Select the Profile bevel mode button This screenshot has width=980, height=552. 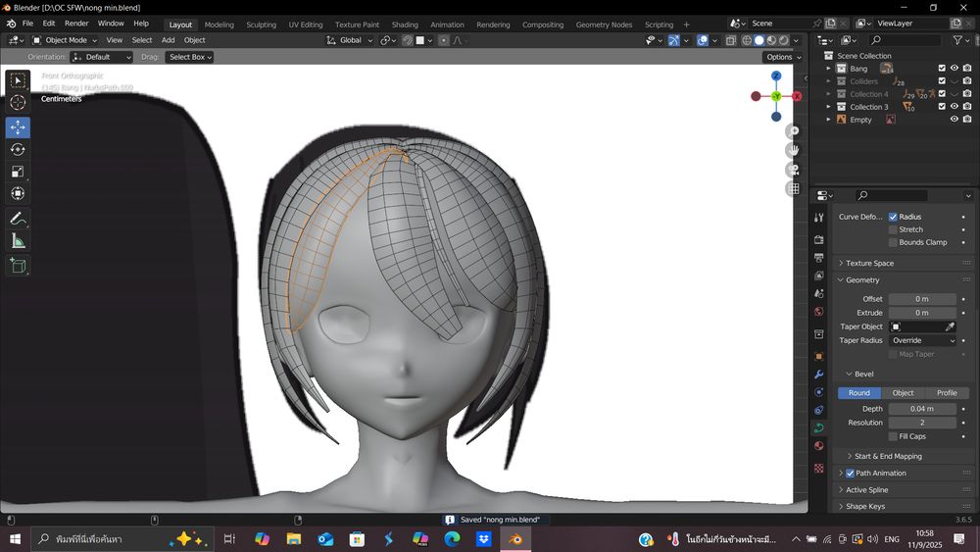click(947, 393)
